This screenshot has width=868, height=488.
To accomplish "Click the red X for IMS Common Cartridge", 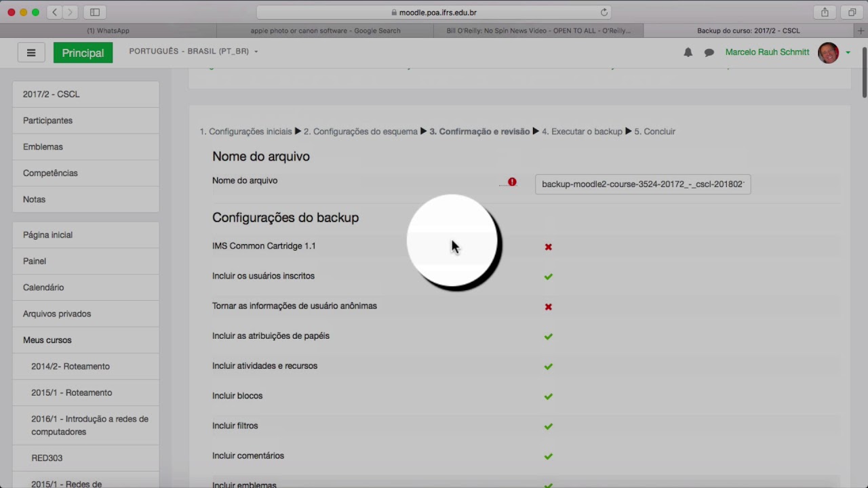I will [548, 247].
